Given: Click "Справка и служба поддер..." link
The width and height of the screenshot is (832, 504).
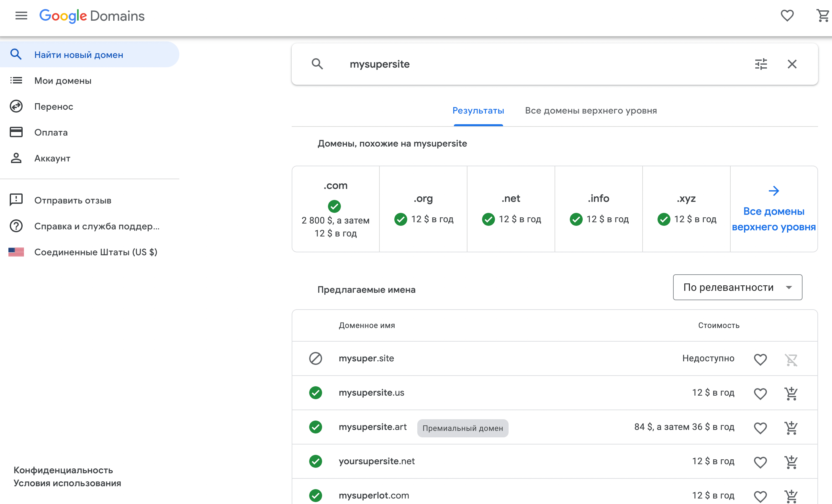Looking at the screenshot, I should coord(97,226).
